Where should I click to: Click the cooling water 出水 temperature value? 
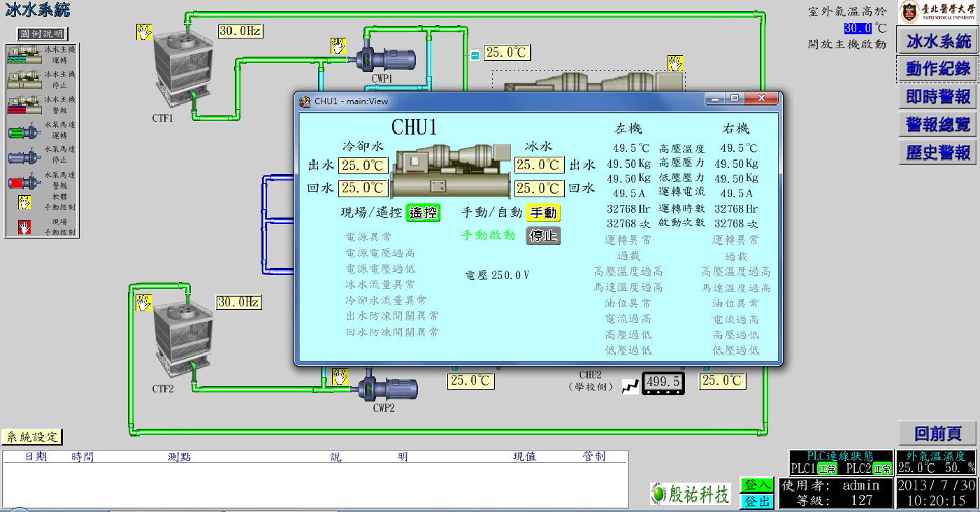pos(363,165)
